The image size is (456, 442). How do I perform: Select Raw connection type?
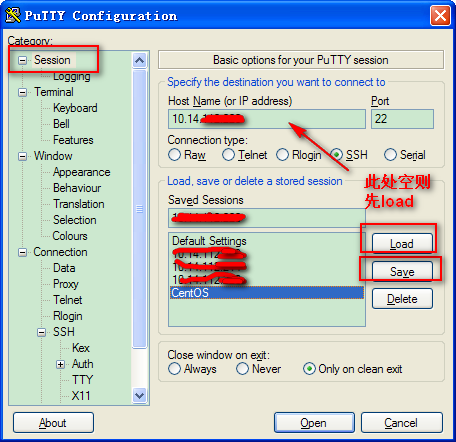[187, 155]
